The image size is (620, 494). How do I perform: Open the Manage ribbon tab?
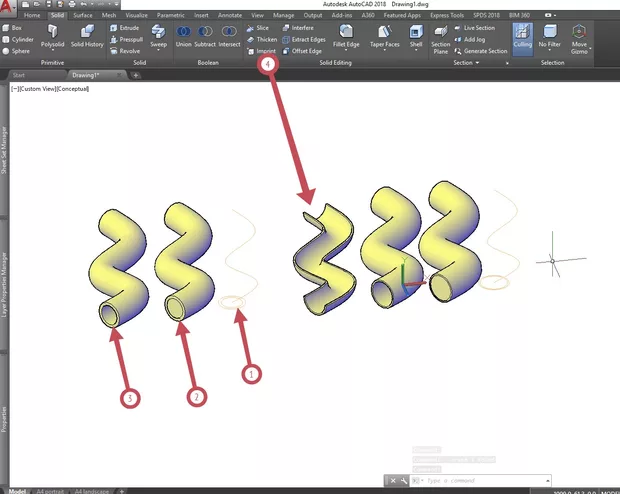(x=283, y=15)
